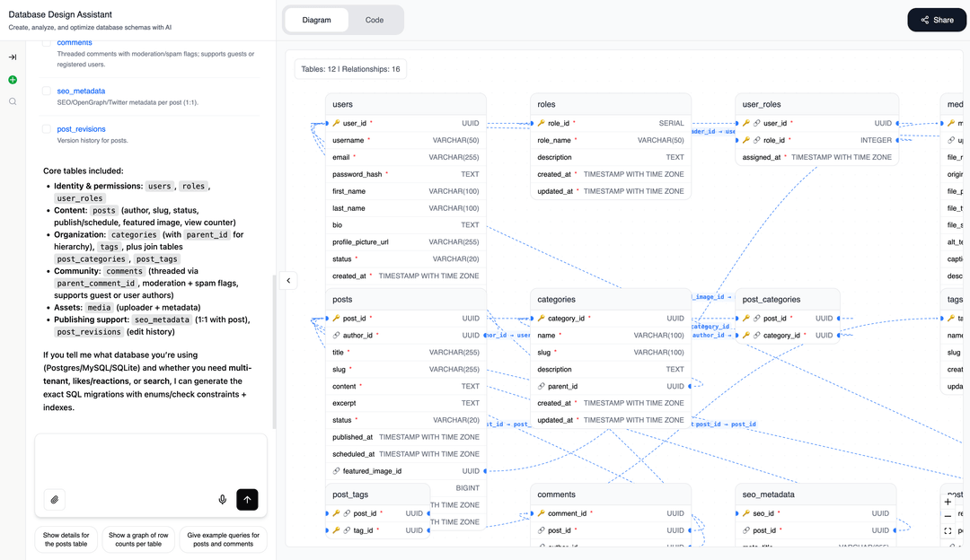
Task: Click key icon of post_id in posts table
Action: point(337,319)
